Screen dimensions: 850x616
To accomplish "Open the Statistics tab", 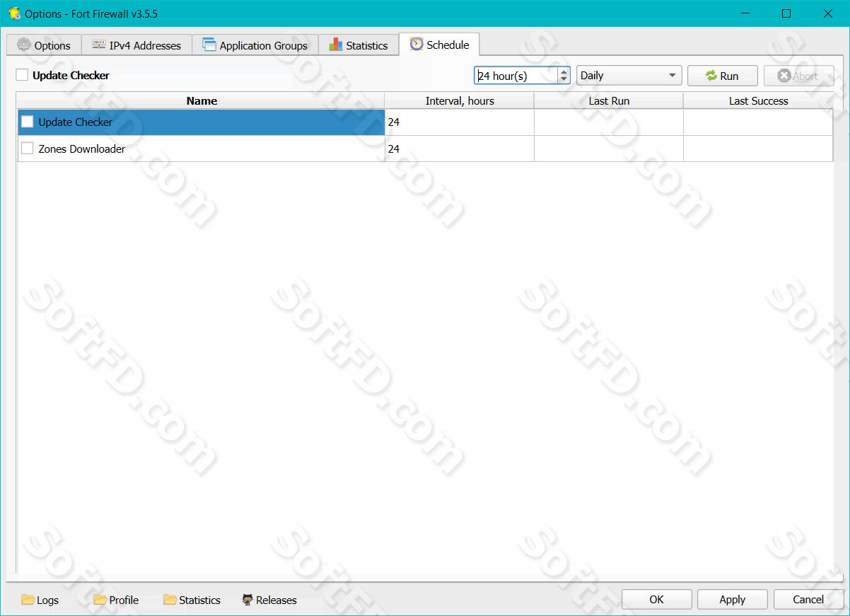I will pos(359,45).
